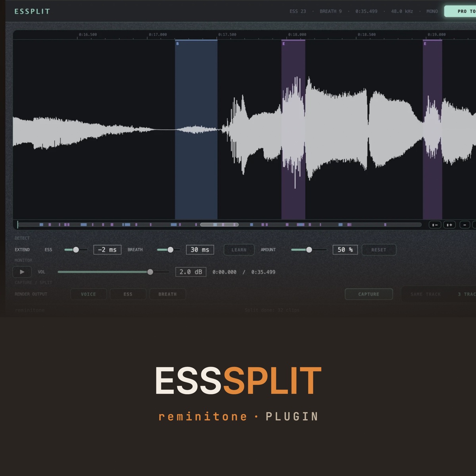Click the MONITOR section label
476x476 pixels.
(x=23, y=261)
